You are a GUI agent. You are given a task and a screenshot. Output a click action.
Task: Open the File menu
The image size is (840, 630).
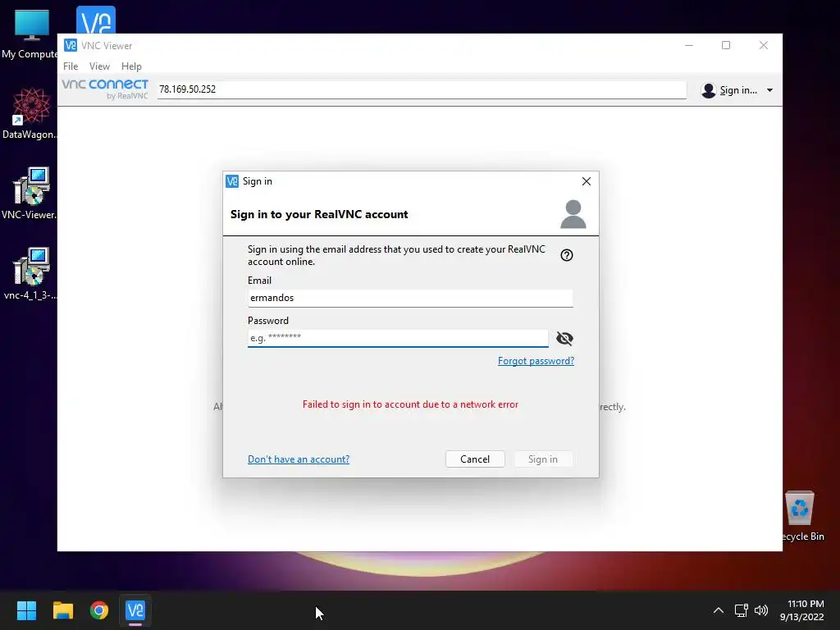[71, 66]
